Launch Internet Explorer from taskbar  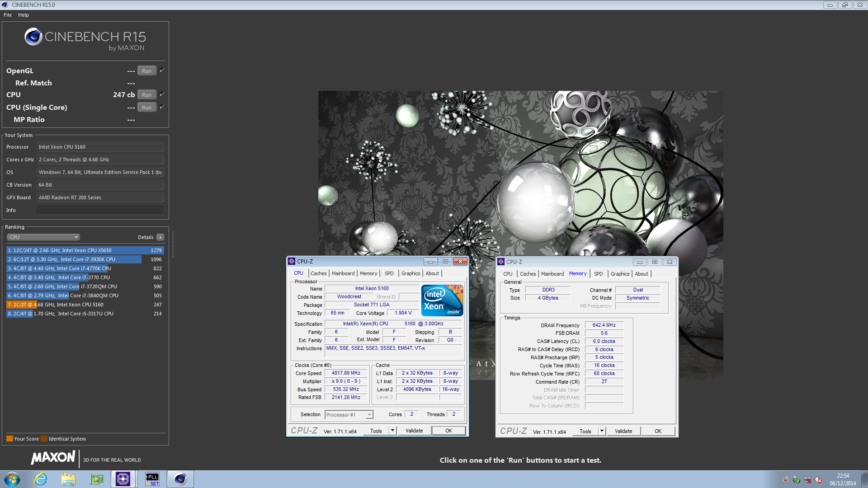pos(40,479)
